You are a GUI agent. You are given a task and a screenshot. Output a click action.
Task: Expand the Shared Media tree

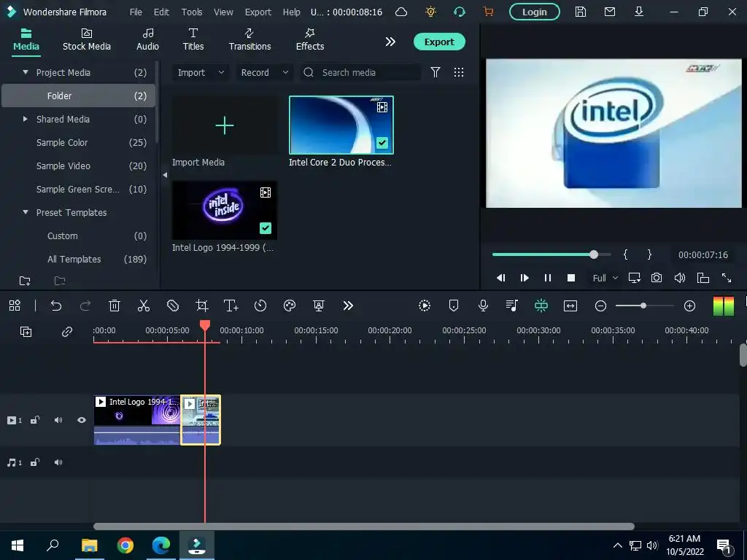click(x=26, y=119)
